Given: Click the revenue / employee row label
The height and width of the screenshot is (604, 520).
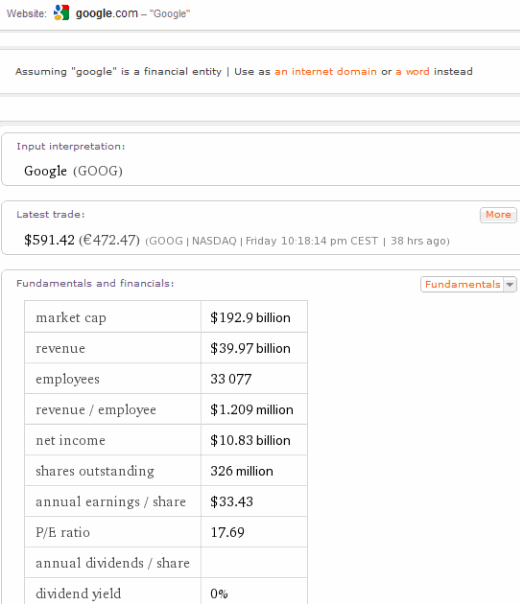Looking at the screenshot, I should [x=96, y=410].
